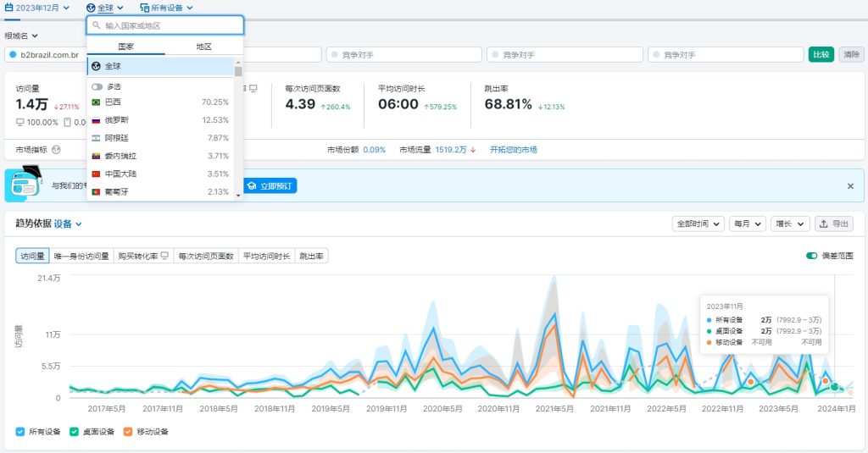Click the 68.81% bounce rate value
This screenshot has height=453, width=868.
pyautogui.click(x=509, y=104)
